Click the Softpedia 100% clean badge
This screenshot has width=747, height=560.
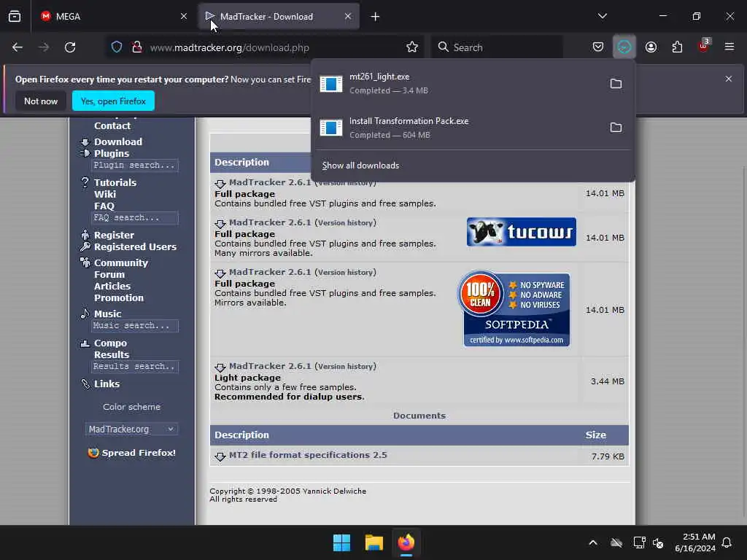pyautogui.click(x=514, y=308)
